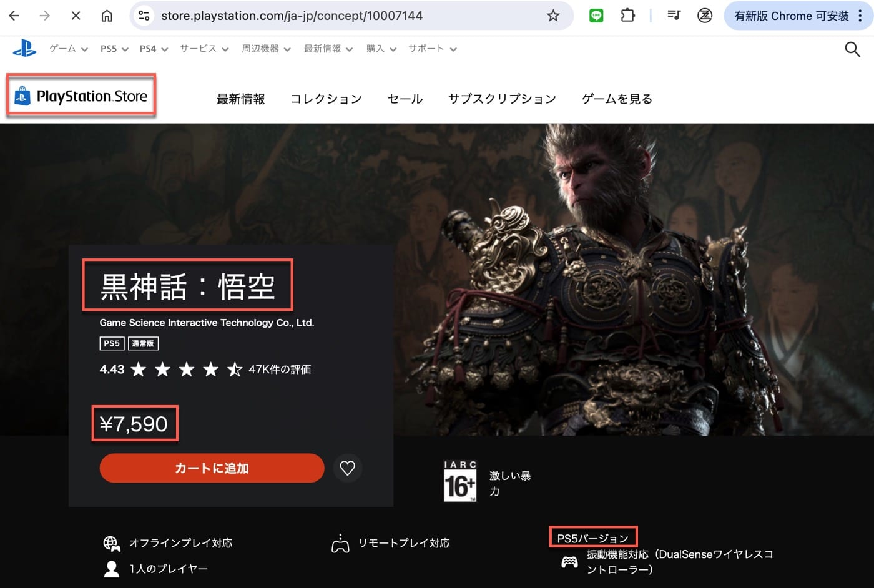Expand the 周辺機器 dropdown menu

266,49
